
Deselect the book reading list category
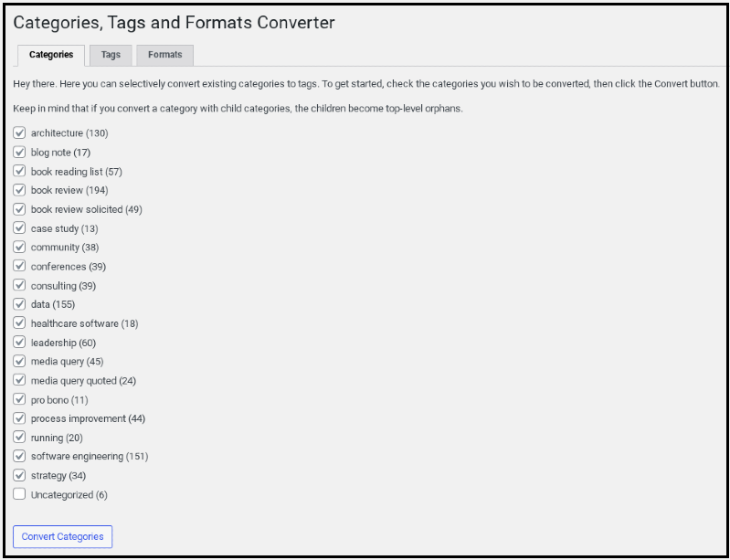click(19, 172)
